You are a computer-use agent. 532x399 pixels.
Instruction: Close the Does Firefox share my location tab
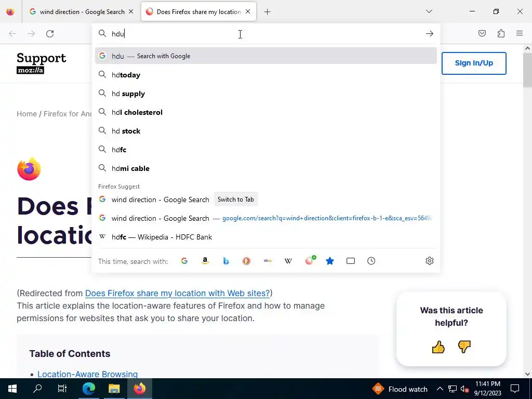click(248, 11)
